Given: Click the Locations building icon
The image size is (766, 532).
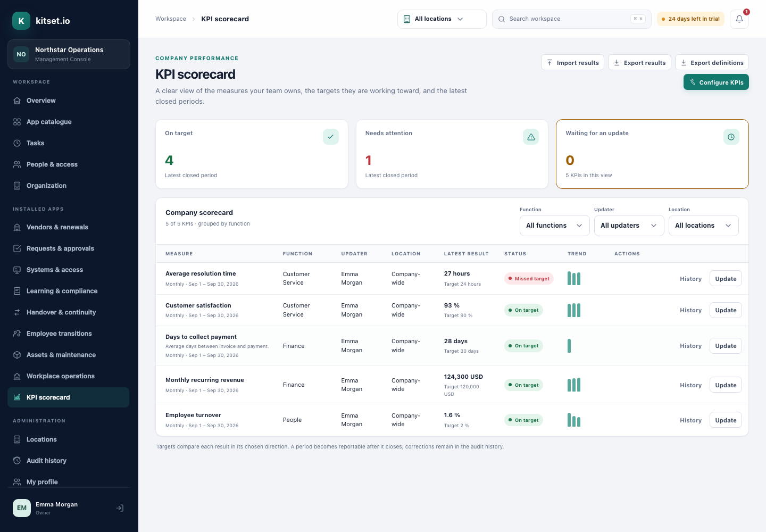Looking at the screenshot, I should click(x=17, y=439).
